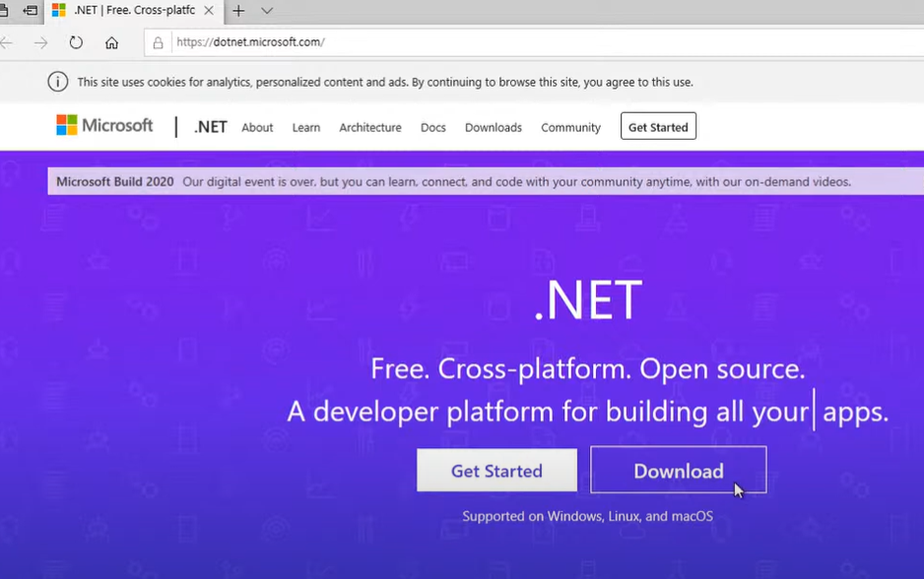The image size is (924, 579).
Task: Click the cookie notice message text
Action: pos(385,82)
